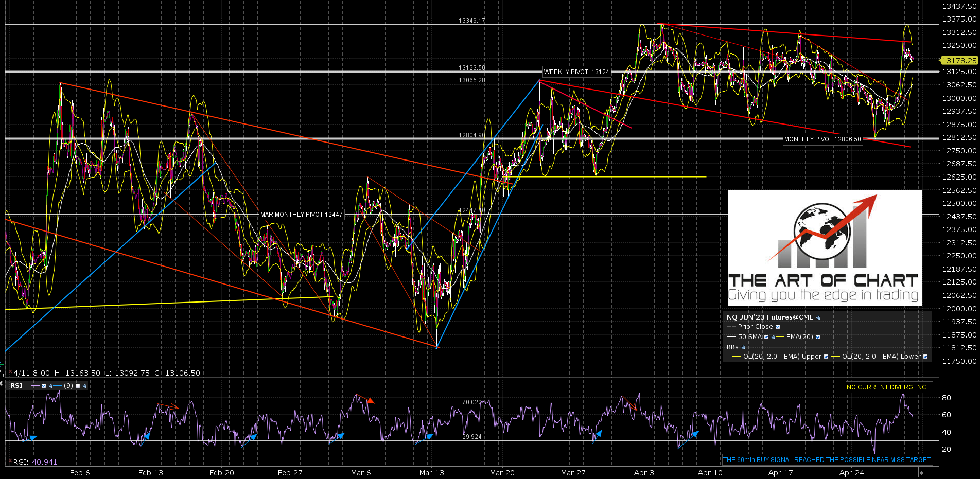Click wrench icon after RSI (9) checkbox

(84, 386)
